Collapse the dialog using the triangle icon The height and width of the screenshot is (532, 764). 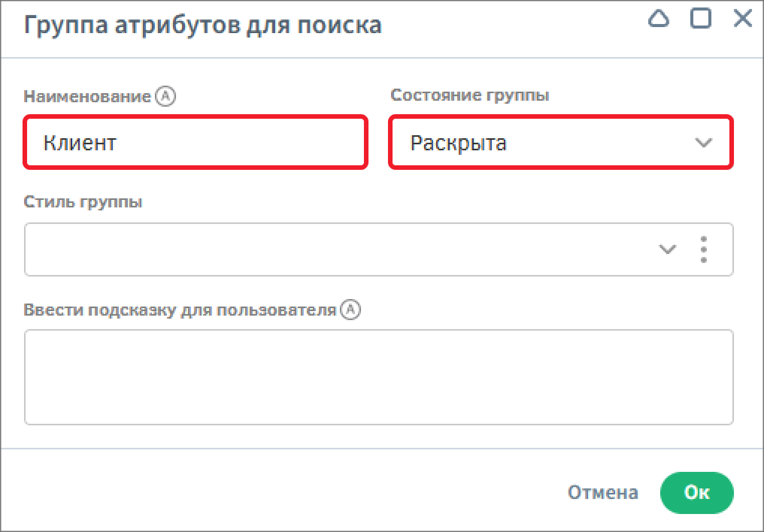(x=659, y=20)
